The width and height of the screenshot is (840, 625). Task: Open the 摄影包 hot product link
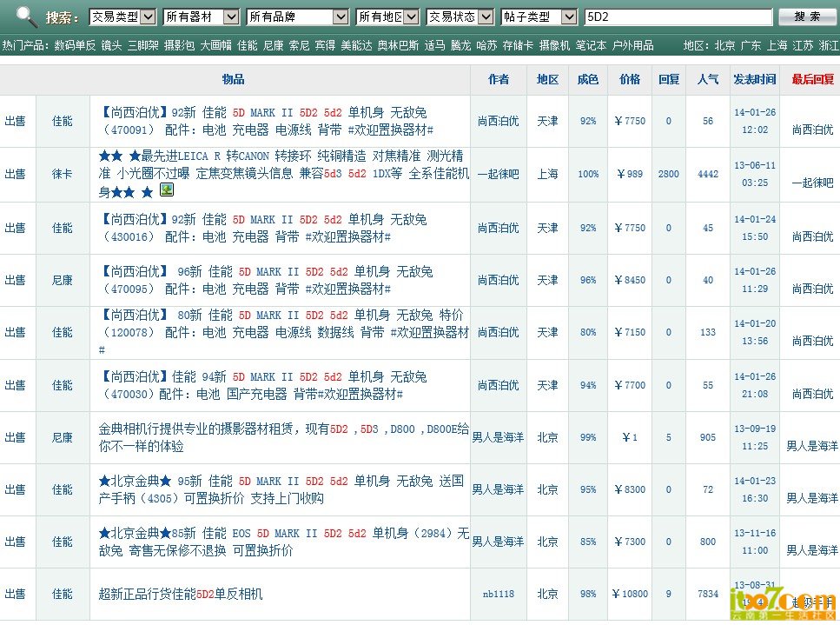[180, 45]
